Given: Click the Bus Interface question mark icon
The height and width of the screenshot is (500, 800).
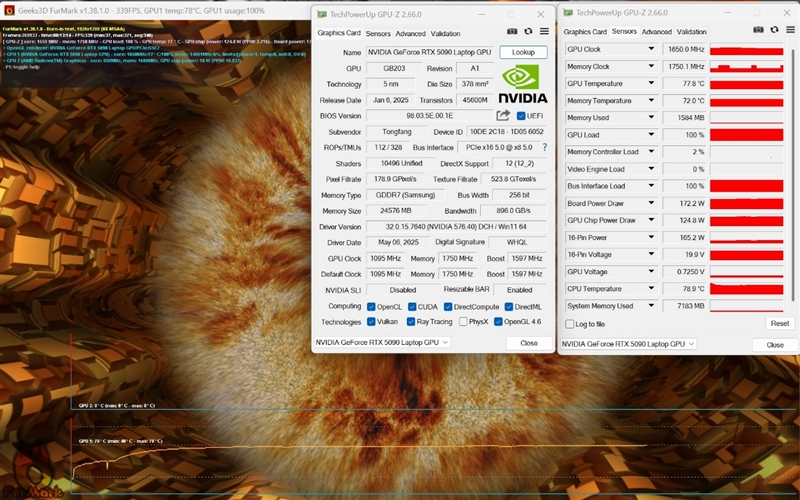Looking at the screenshot, I should [545, 147].
